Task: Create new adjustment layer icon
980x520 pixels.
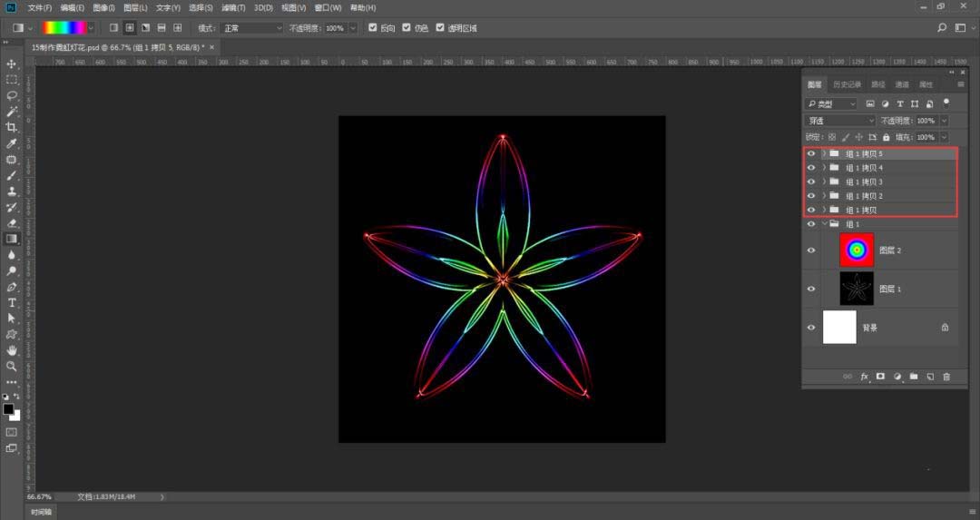Action: [x=897, y=377]
